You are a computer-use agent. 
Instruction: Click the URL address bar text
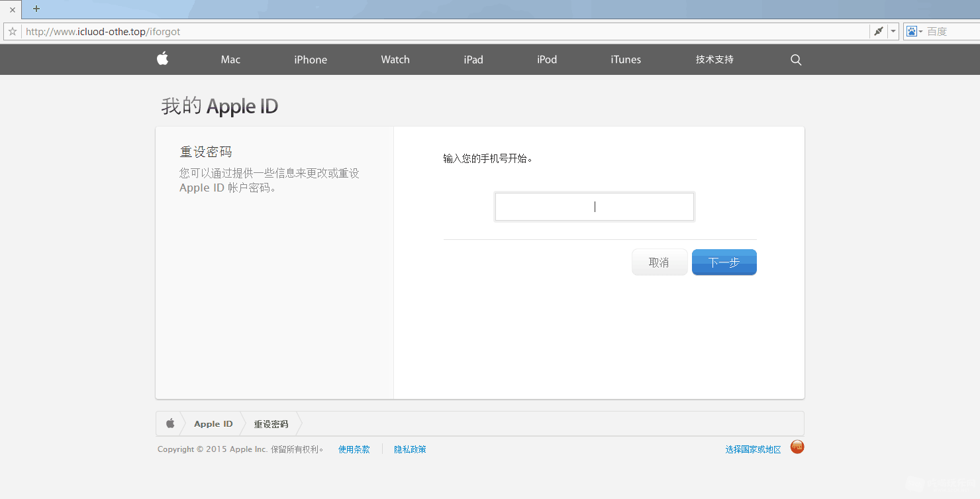pyautogui.click(x=103, y=31)
